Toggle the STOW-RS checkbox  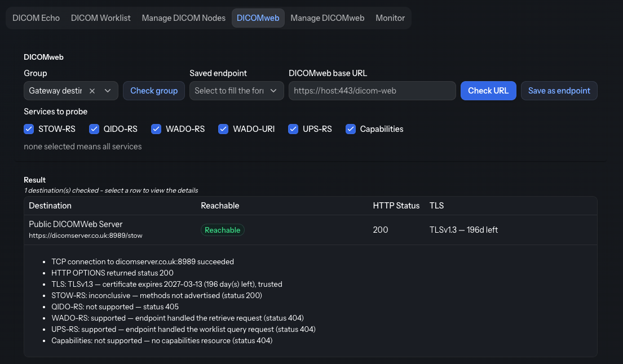coord(29,129)
